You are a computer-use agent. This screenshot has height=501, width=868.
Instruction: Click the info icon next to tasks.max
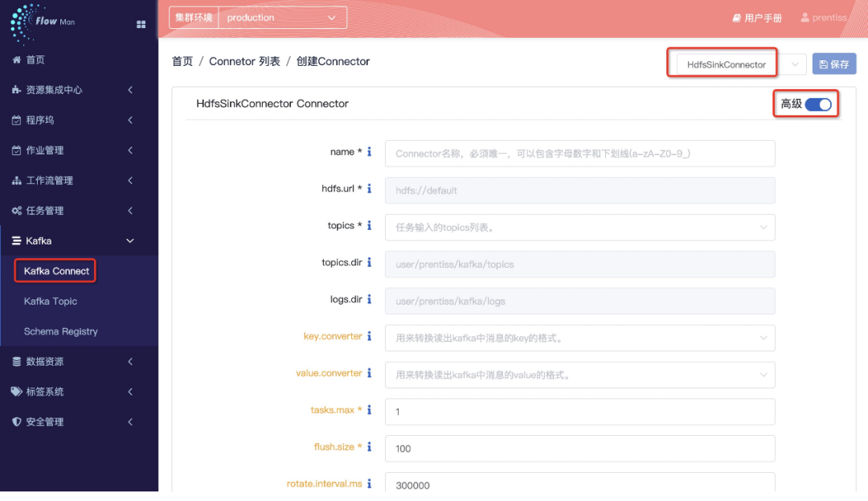point(369,410)
